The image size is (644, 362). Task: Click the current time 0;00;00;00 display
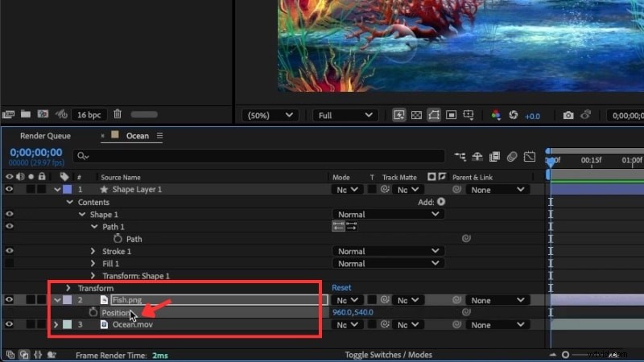click(36, 153)
